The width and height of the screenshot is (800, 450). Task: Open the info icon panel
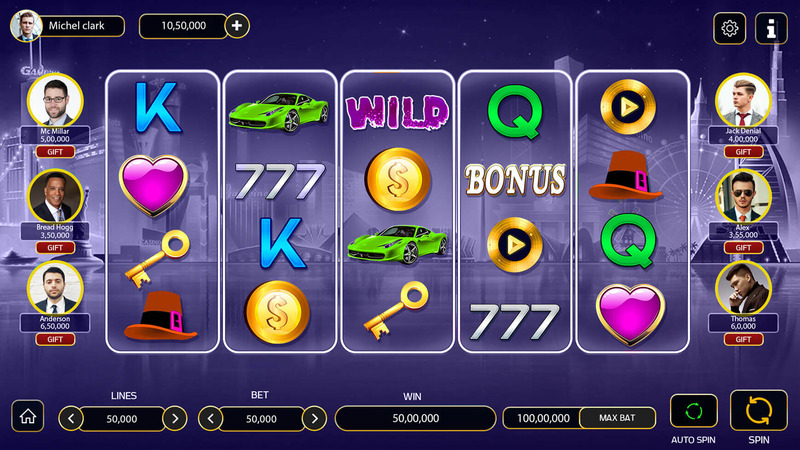click(771, 28)
